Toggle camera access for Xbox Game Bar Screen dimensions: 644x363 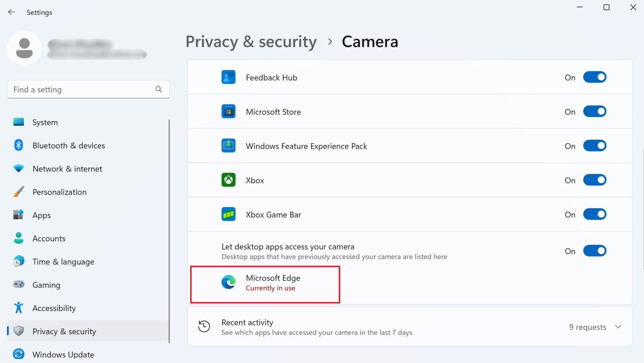pyautogui.click(x=594, y=214)
